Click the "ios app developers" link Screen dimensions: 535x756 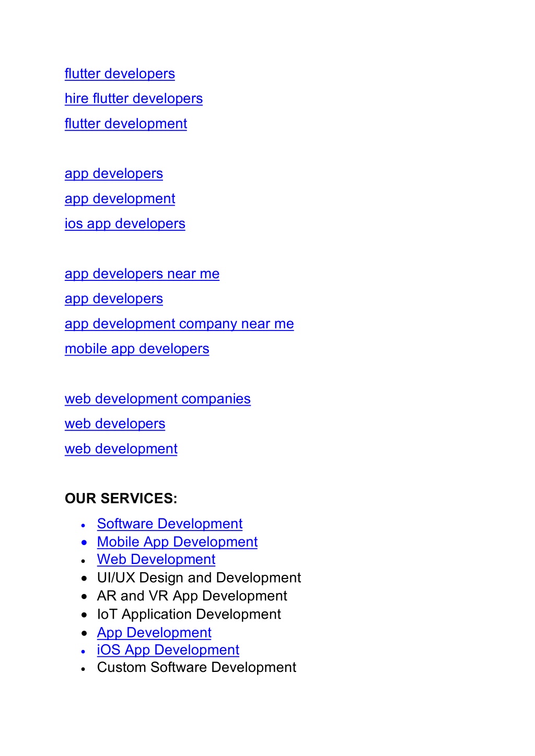coord(125,224)
